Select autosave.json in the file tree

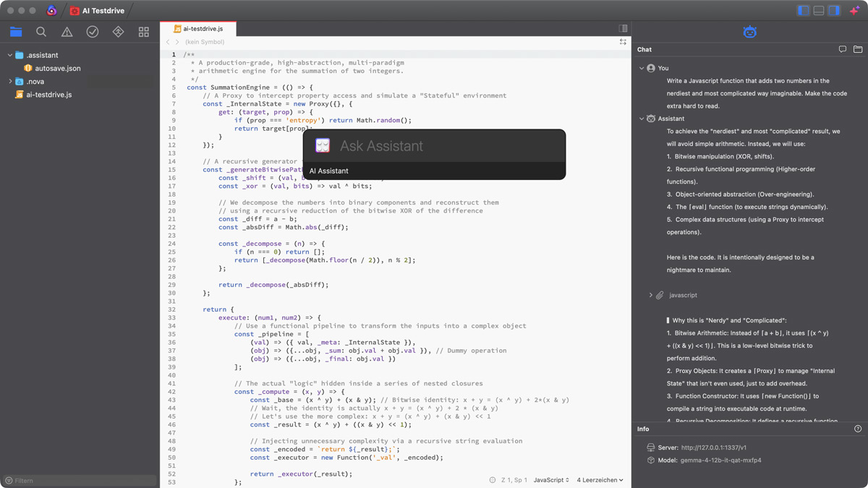point(58,68)
